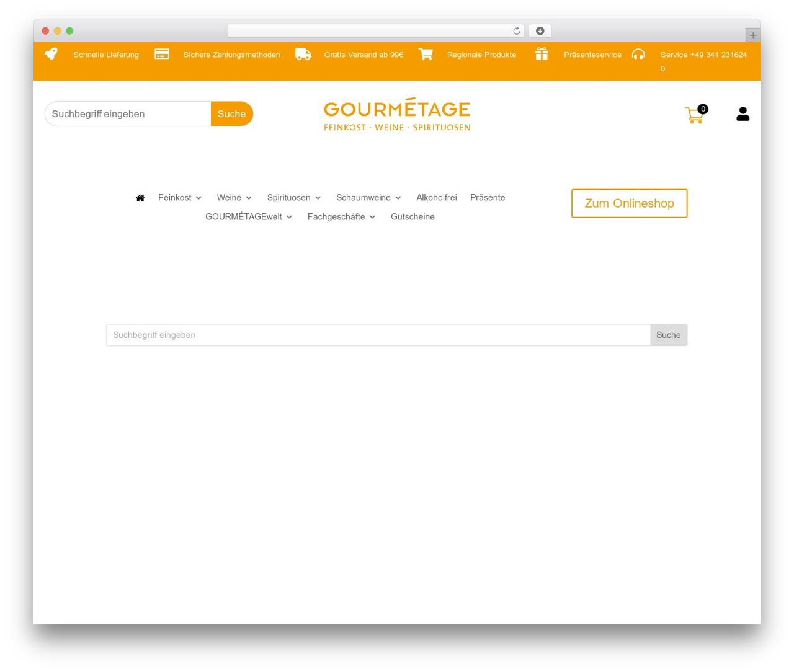Expand the Weine menu
This screenshot has height=672, width=794.
(234, 198)
